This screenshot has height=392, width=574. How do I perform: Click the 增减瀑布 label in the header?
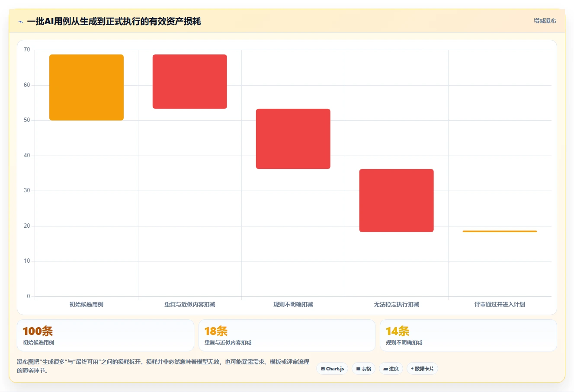click(545, 21)
